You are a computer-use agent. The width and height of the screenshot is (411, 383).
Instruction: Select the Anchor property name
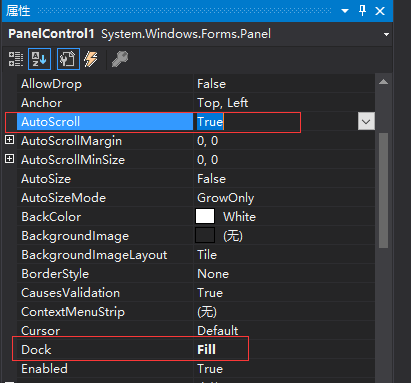coord(42,103)
